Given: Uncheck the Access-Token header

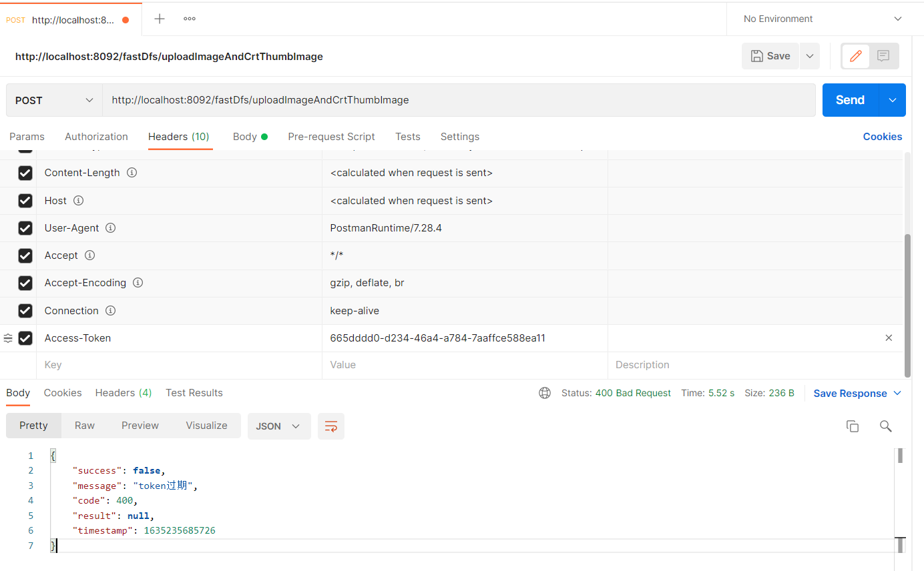Looking at the screenshot, I should 25,338.
